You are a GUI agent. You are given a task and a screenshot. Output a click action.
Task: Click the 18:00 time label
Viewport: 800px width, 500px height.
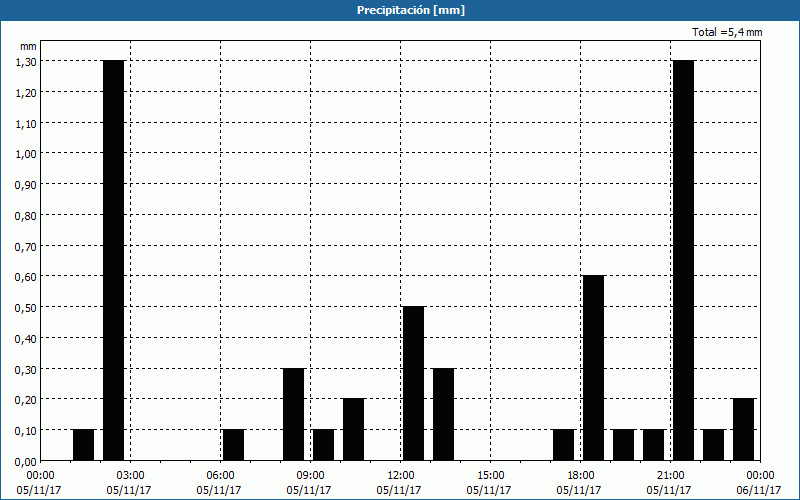point(580,476)
